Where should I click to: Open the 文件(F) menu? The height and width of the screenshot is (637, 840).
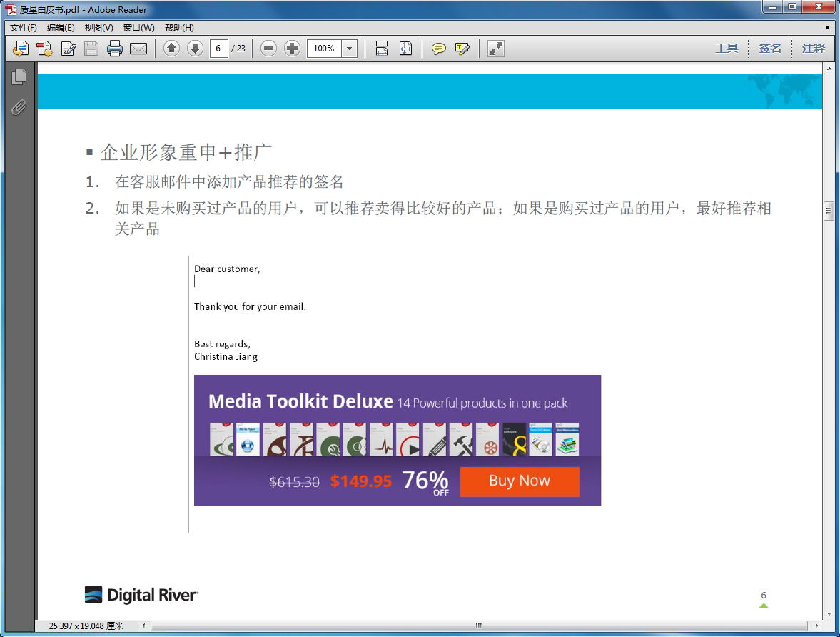23,27
